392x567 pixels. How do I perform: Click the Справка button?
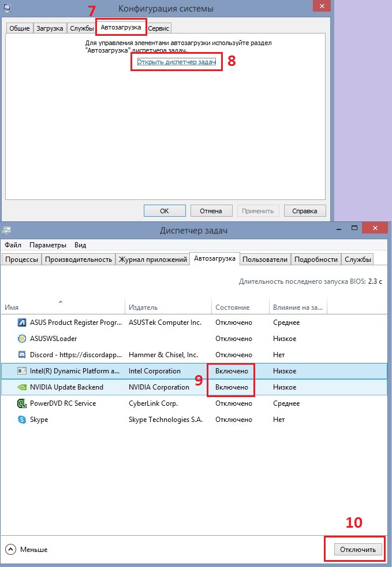[305, 211]
